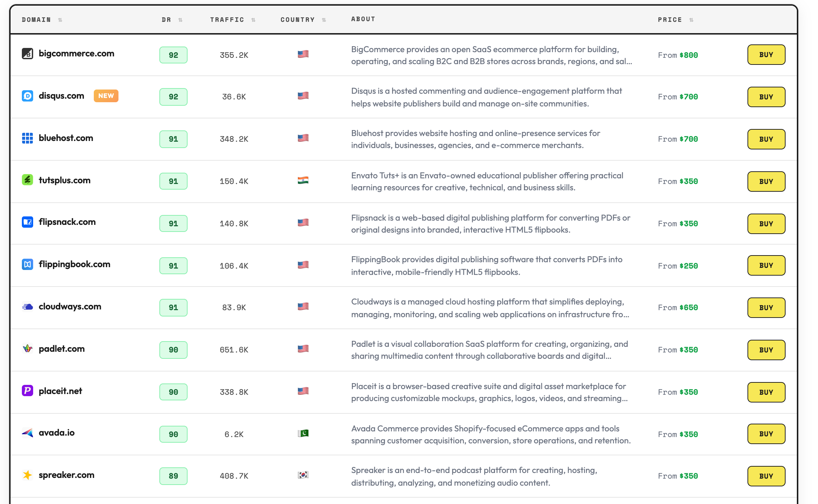Open the bluehost.com domain link
This screenshot has height=504, width=818.
click(x=66, y=138)
